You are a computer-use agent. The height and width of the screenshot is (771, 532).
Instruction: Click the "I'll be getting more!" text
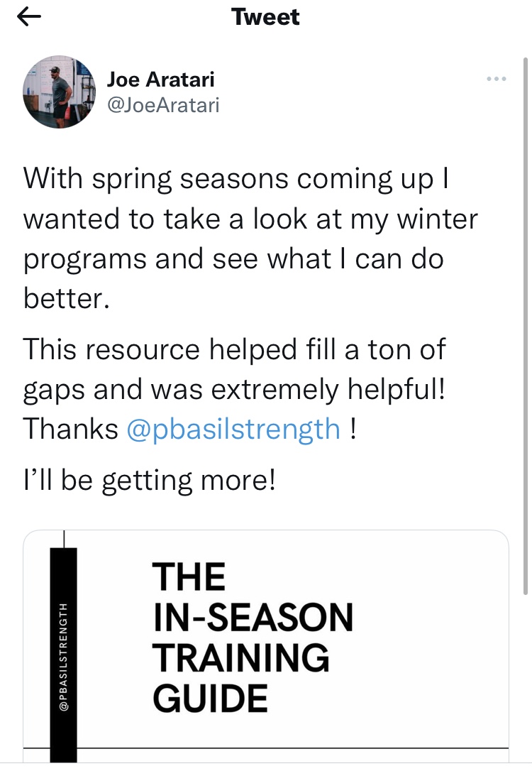tap(149, 481)
